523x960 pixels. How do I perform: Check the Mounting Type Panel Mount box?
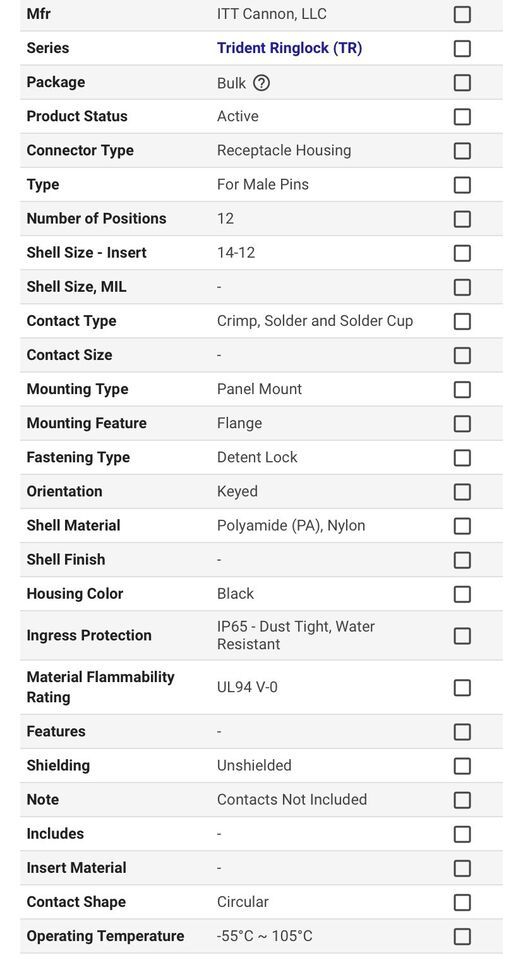[x=462, y=390]
